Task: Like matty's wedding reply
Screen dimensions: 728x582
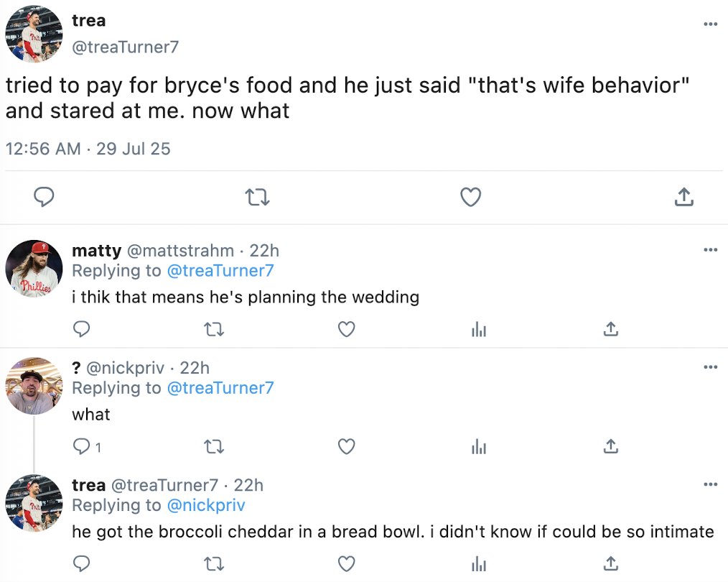Action: pos(347,329)
